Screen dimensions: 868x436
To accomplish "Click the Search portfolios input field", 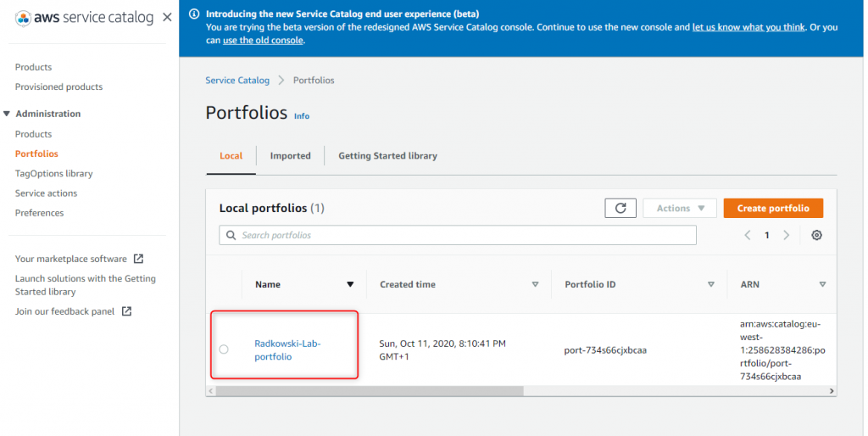I will (458, 235).
